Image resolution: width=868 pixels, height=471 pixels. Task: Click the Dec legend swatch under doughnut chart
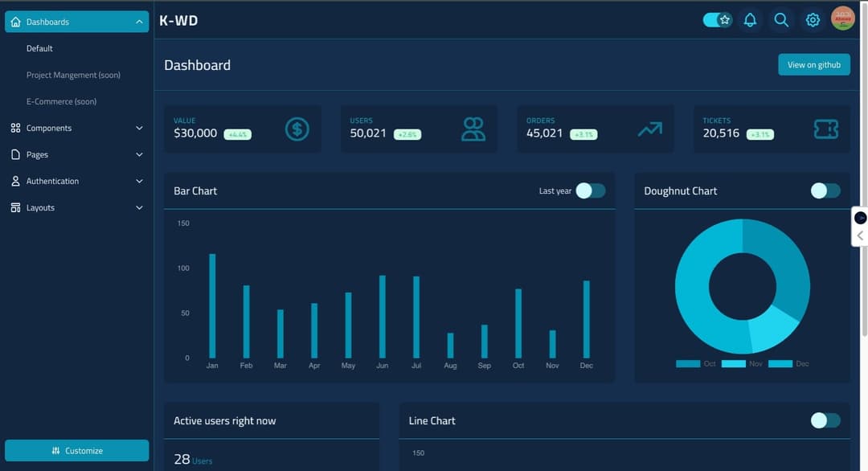pos(780,363)
